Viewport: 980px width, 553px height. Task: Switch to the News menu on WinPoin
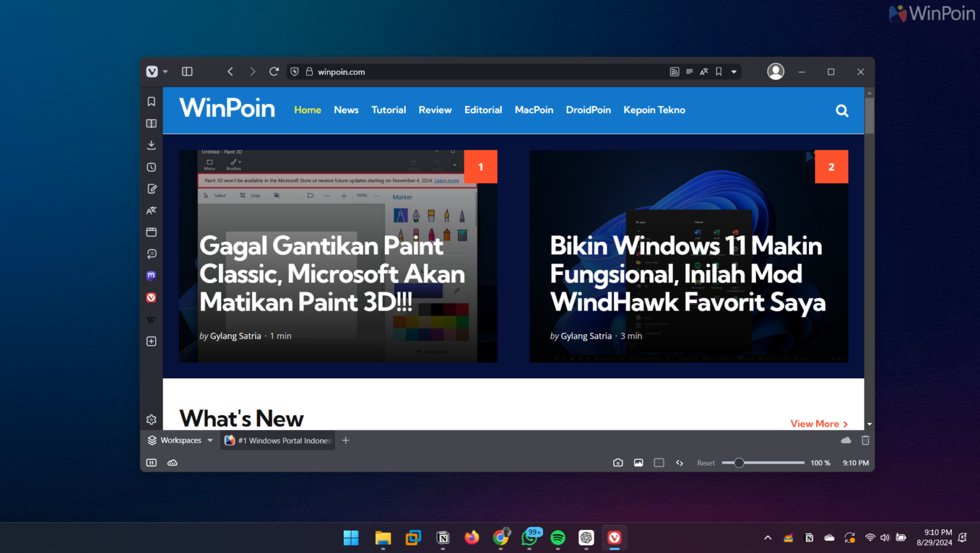(x=346, y=110)
